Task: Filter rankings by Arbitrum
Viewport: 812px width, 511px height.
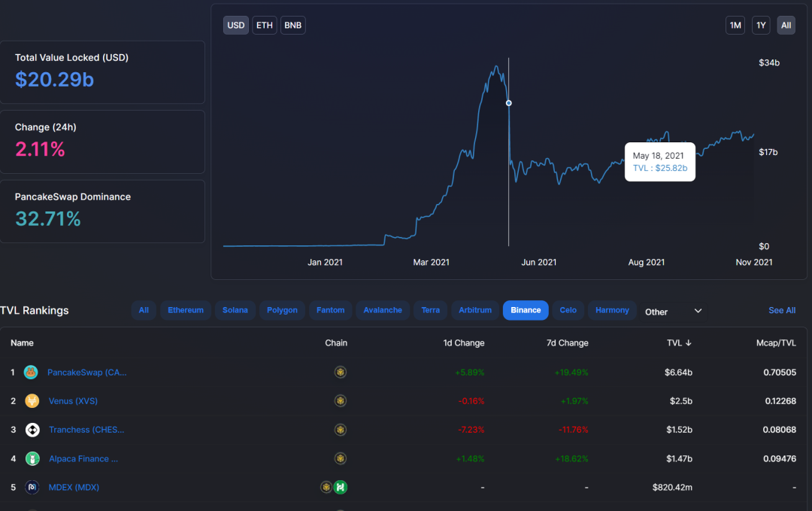Action: [x=475, y=310]
